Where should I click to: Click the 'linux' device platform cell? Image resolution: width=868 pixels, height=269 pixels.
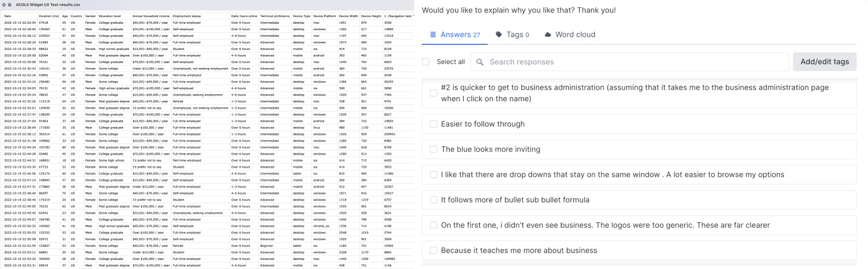[317, 127]
